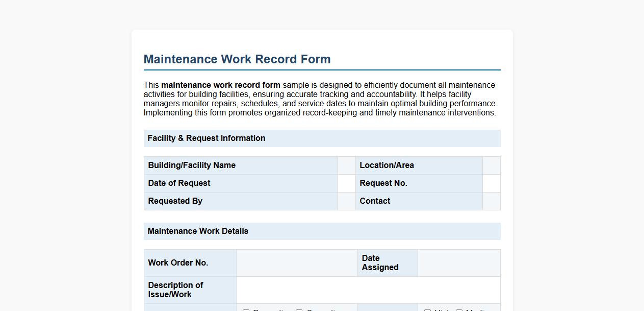Click the bold maintenance work record form text

click(220, 85)
